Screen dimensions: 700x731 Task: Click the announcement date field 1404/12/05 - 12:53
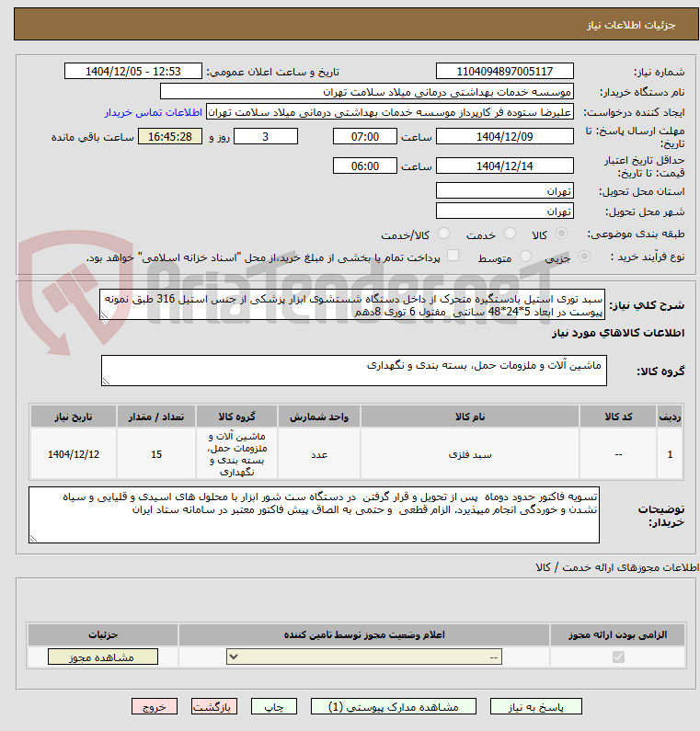[x=132, y=72]
